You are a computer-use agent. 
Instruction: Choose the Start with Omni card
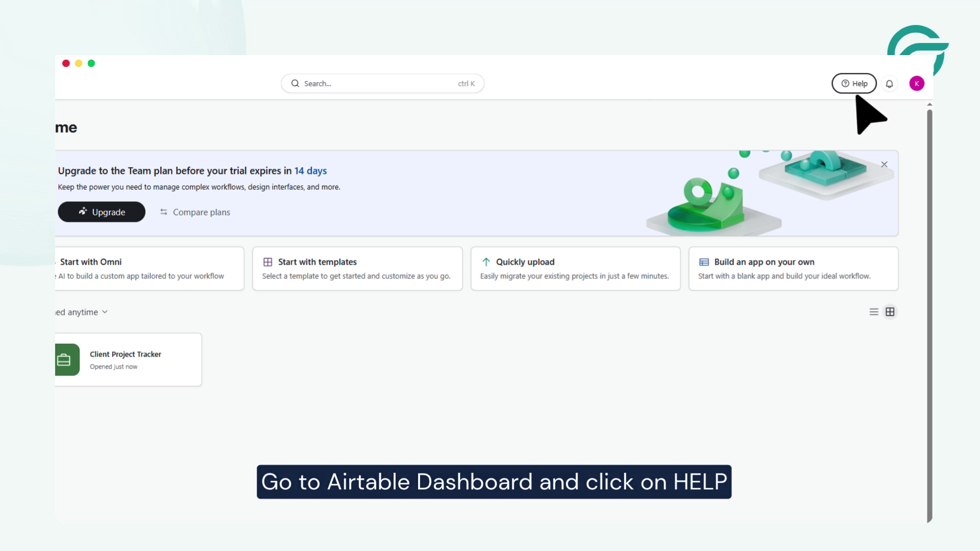149,269
